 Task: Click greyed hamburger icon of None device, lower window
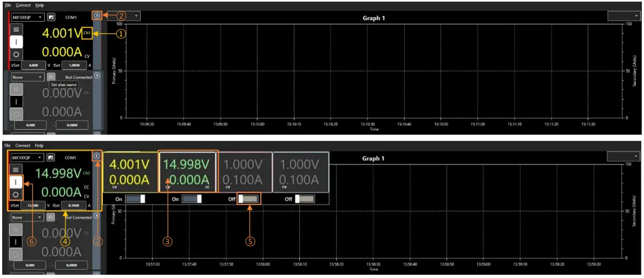pos(16,229)
